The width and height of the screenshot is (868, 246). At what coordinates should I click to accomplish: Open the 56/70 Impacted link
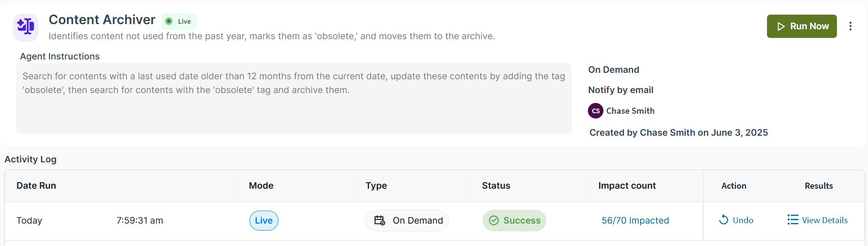[635, 221]
